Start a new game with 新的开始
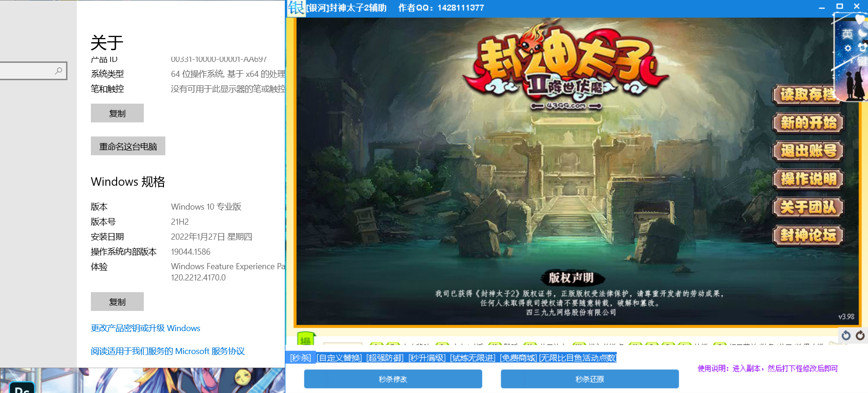 [x=808, y=123]
